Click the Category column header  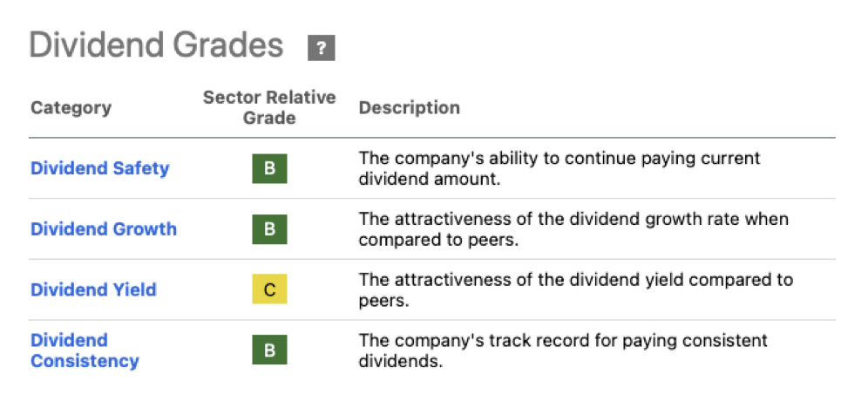tap(71, 108)
